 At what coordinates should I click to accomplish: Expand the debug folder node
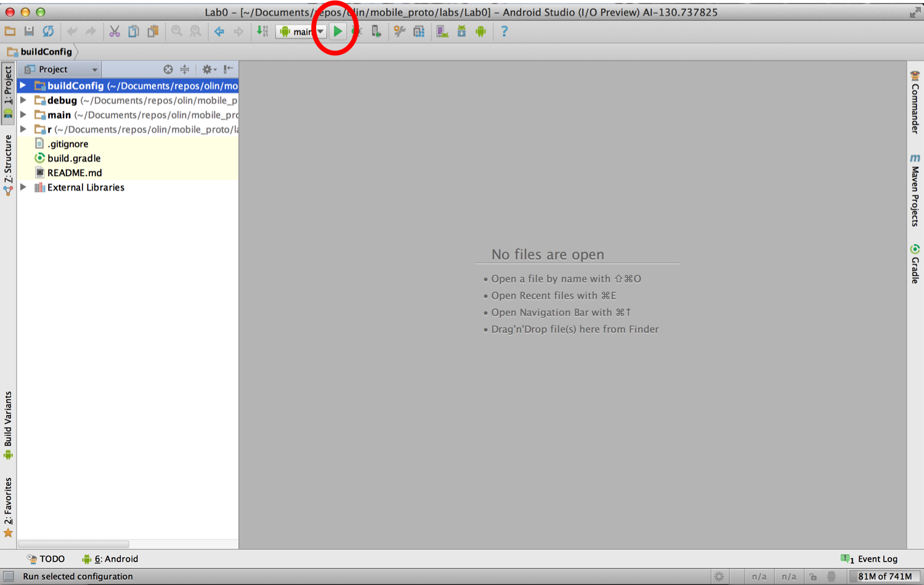tap(23, 100)
